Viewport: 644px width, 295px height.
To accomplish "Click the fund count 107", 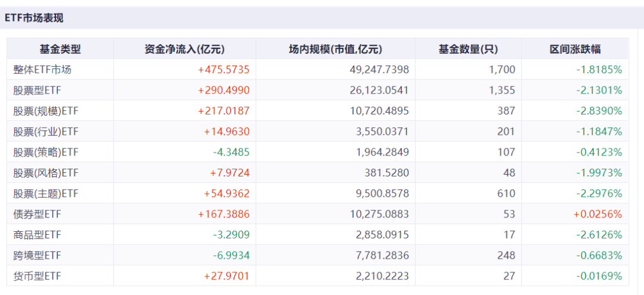I will (x=506, y=152).
